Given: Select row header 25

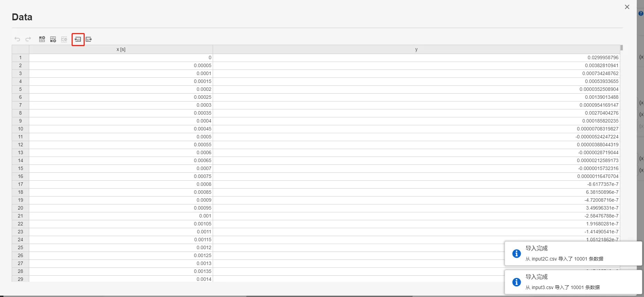Looking at the screenshot, I should 20,247.
